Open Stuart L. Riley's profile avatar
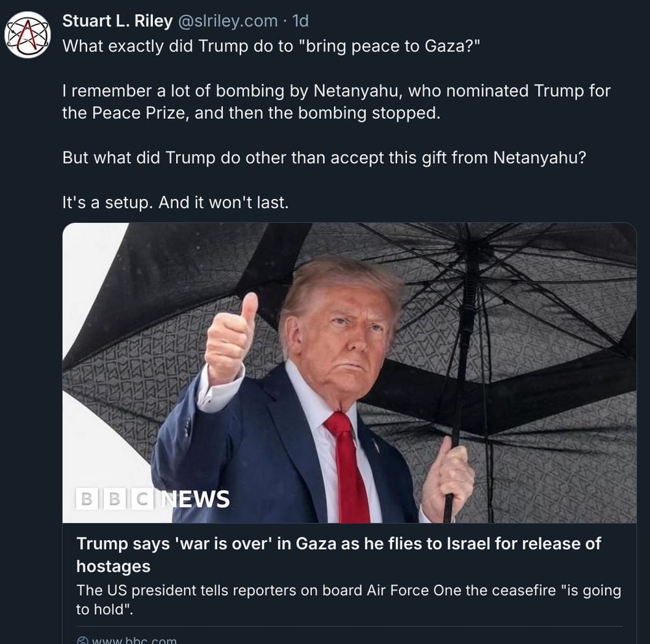The width and height of the screenshot is (650, 644). tap(27, 34)
